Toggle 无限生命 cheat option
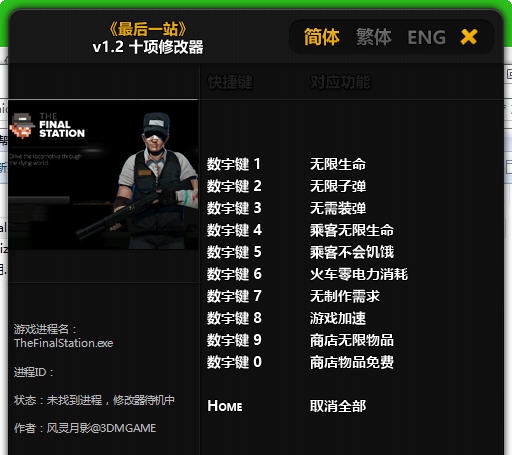 pyautogui.click(x=338, y=164)
